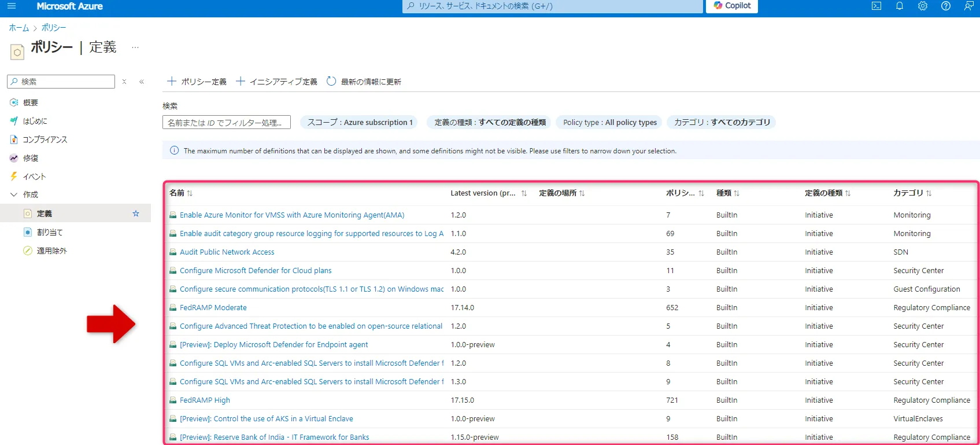This screenshot has height=445, width=980.
Task: Open Configure Advanced Threat Protection initiative
Action: tap(311, 326)
